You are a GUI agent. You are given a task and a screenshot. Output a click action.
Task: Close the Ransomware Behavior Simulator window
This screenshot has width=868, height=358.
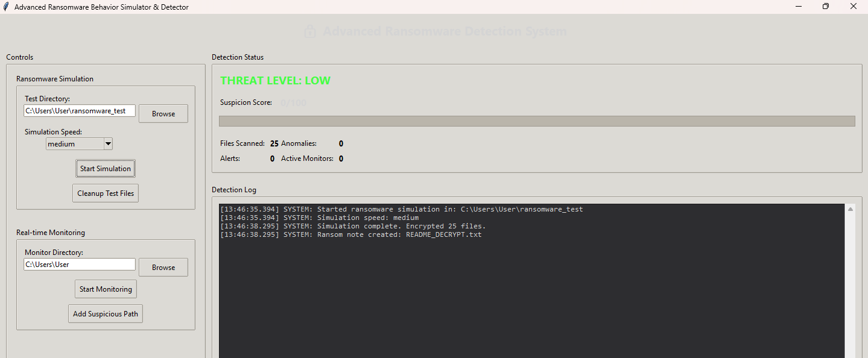click(853, 7)
